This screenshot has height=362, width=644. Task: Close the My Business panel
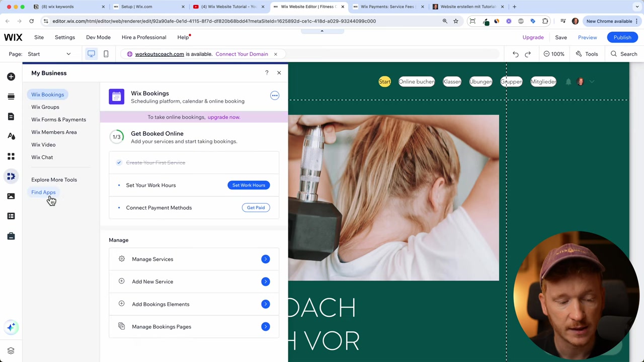(x=279, y=73)
